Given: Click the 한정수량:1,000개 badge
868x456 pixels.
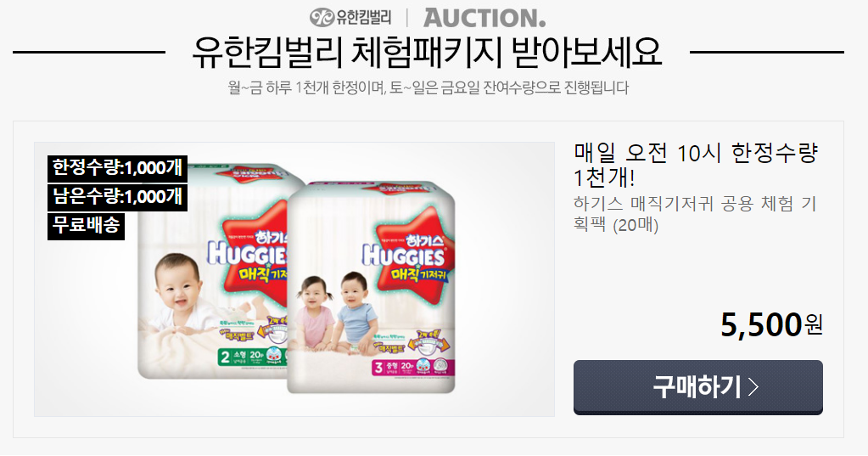Looking at the screenshot, I should (117, 168).
